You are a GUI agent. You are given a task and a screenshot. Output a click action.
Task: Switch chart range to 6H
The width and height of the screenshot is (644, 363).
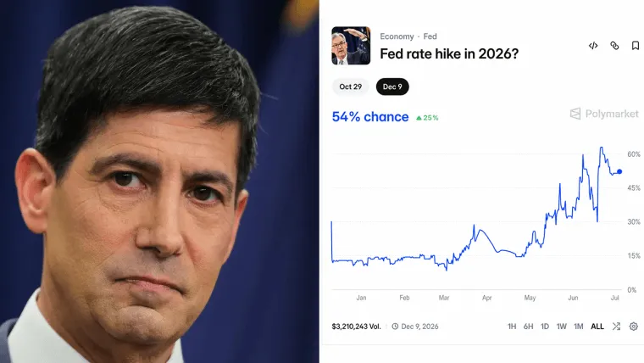(x=528, y=327)
